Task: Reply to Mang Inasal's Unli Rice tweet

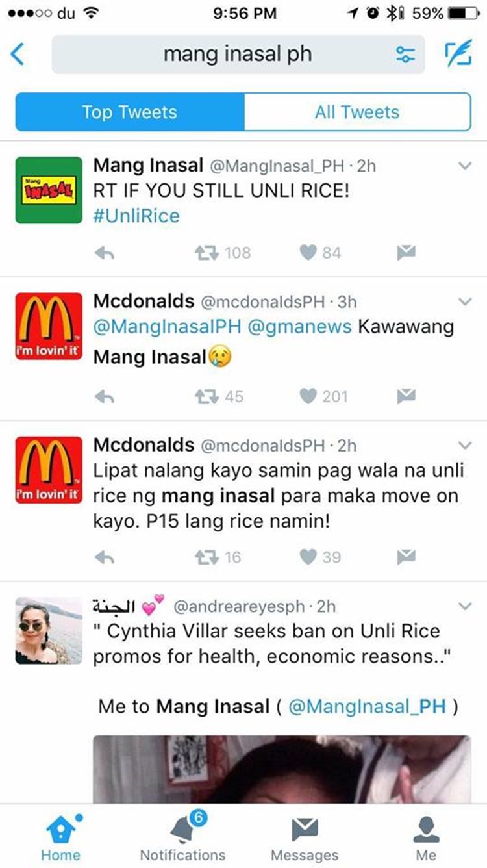Action: tap(104, 253)
